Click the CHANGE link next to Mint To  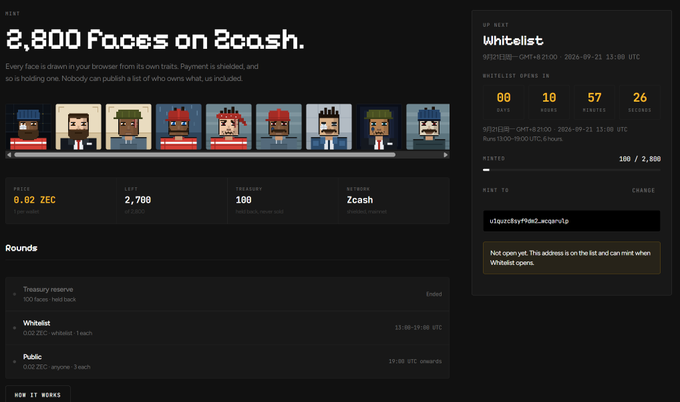click(643, 190)
